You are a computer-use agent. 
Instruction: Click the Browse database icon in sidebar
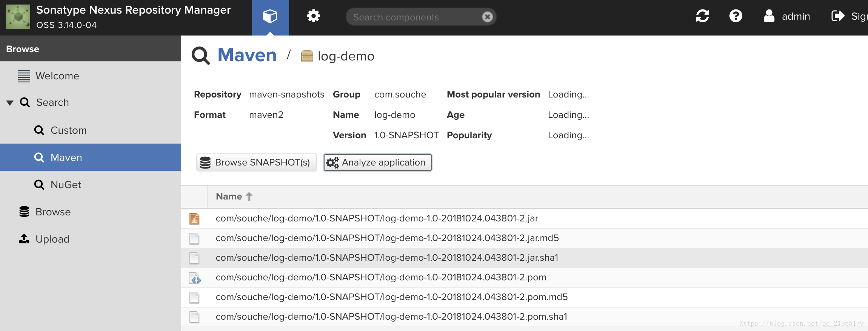[x=24, y=212]
